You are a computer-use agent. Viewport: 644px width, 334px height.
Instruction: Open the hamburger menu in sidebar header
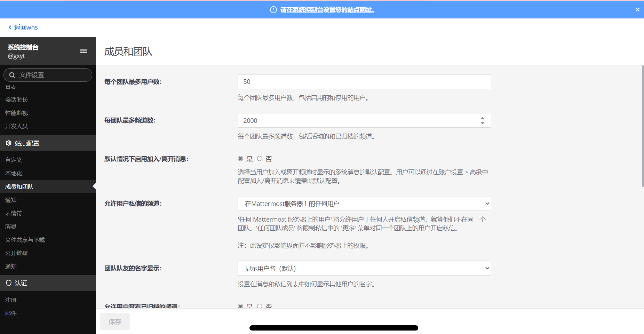(84, 51)
